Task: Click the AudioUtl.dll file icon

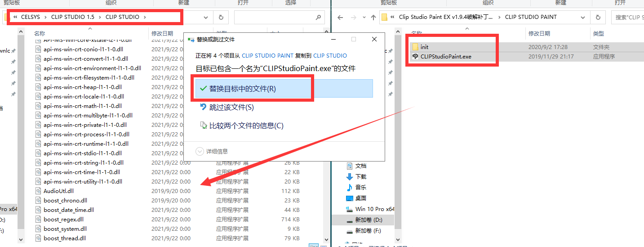Action: 38,191
